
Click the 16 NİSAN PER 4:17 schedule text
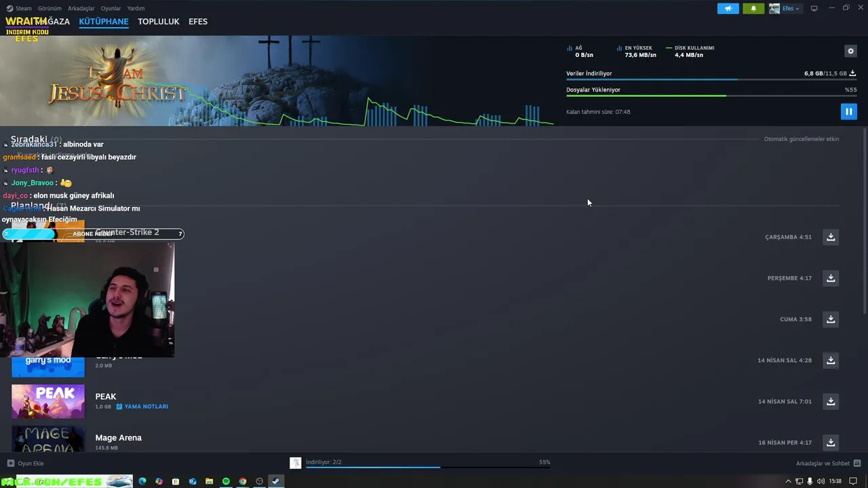pyautogui.click(x=785, y=443)
